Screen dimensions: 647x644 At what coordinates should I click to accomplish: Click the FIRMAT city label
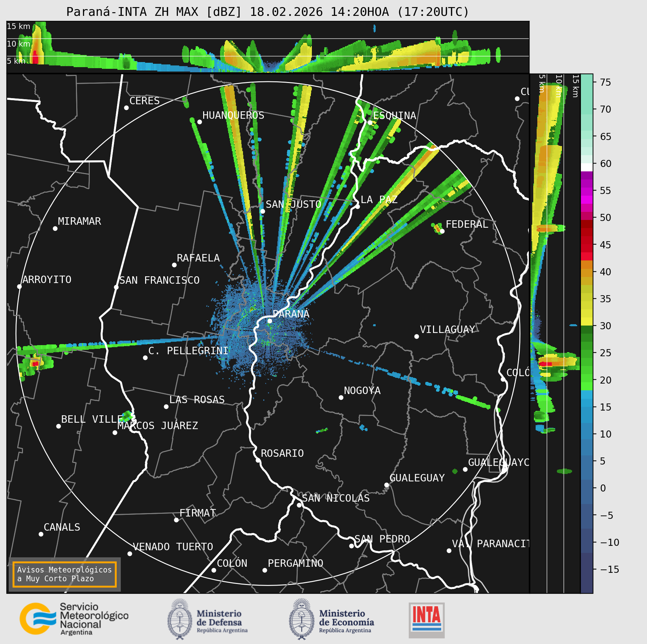pos(197,513)
